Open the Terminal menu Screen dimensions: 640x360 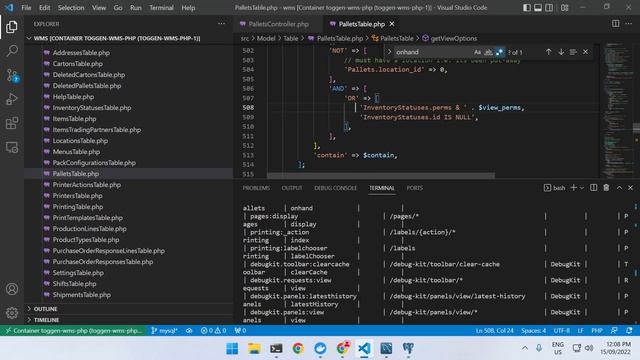[161, 8]
